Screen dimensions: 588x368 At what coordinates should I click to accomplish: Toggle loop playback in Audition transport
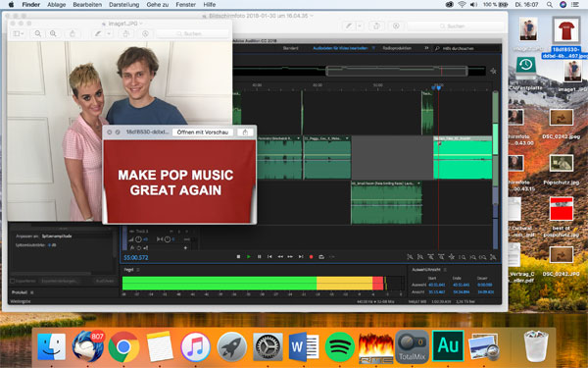click(x=321, y=257)
